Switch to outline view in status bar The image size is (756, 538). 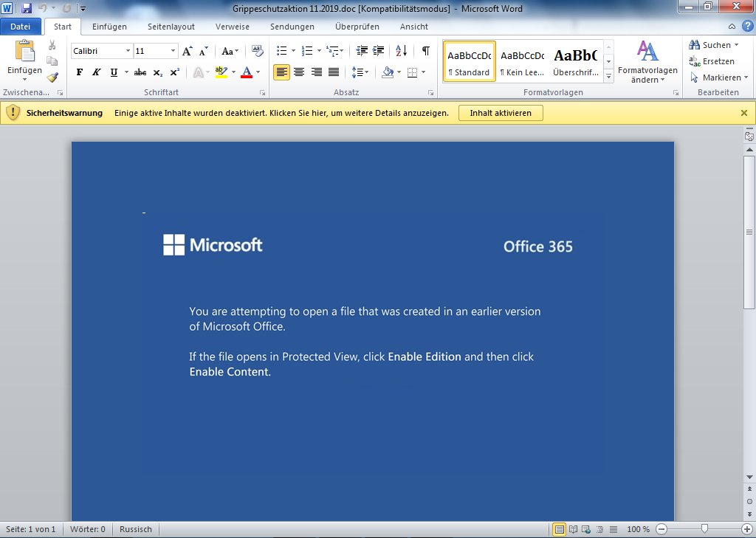tap(599, 529)
